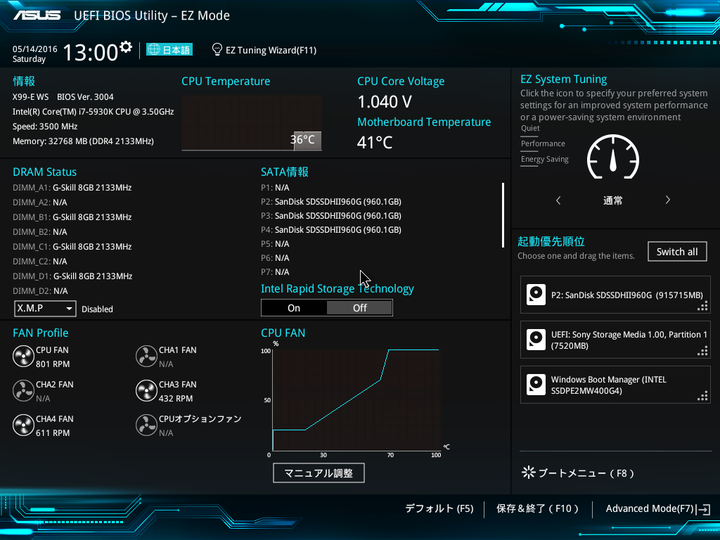Screen dimensions: 720x540
Task: Choose the Energy Saving tuning option
Action: tap(545, 159)
